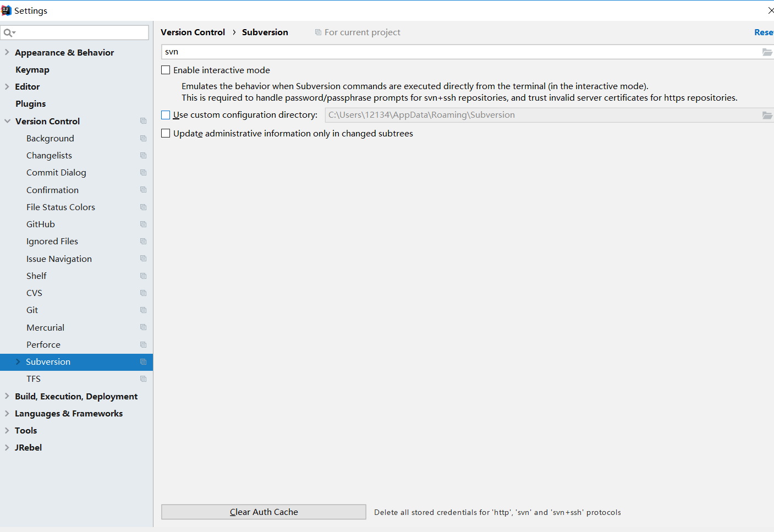Check 'Update administrative information only in changed subtrees'
774x532 pixels.
point(166,133)
